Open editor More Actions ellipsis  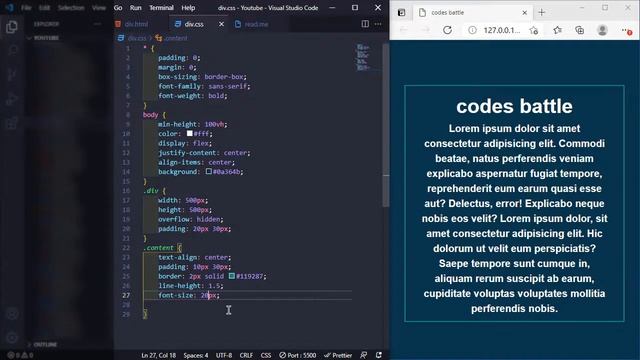tap(378, 24)
